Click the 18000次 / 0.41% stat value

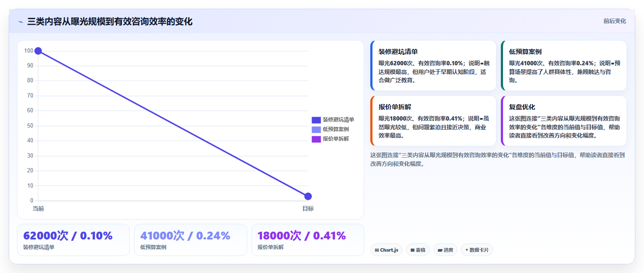302,236
